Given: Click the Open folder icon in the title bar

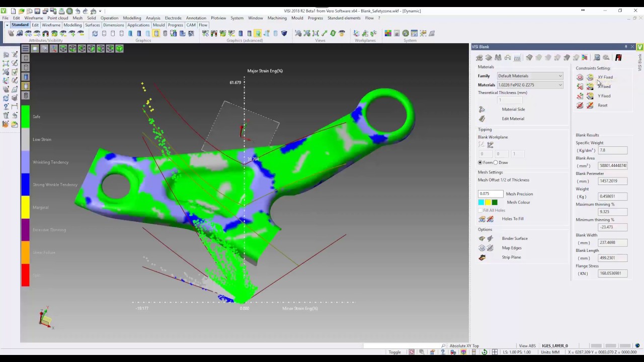Looking at the screenshot, I should tap(21, 11).
